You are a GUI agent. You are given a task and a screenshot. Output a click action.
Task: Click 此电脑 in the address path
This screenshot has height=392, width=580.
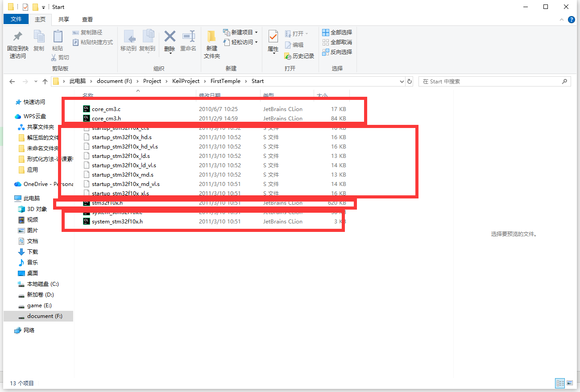(77, 81)
